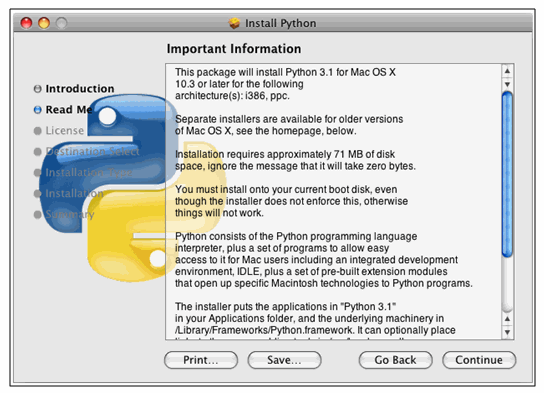
Task: Click the /Library/Frameworks/Python.framework path text
Action: 264,330
